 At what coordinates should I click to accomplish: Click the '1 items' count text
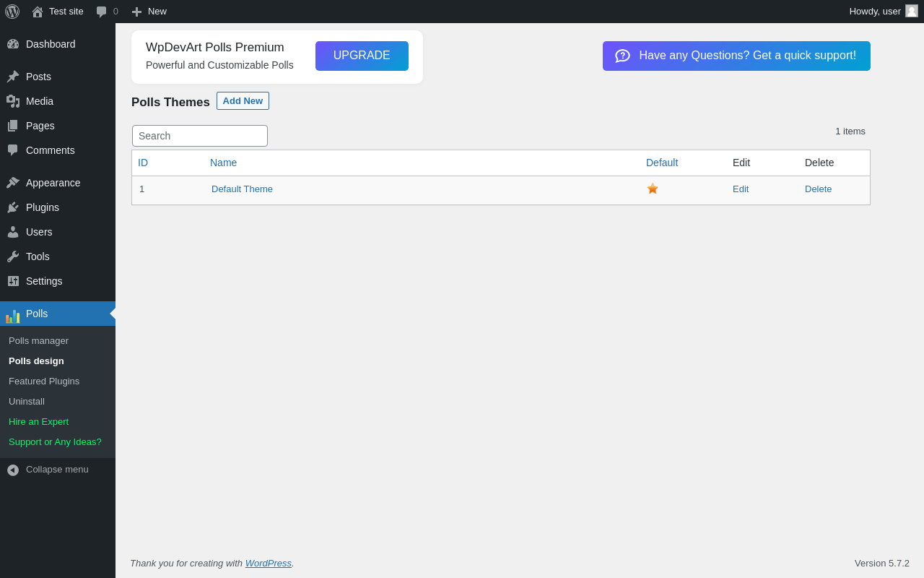tap(850, 131)
